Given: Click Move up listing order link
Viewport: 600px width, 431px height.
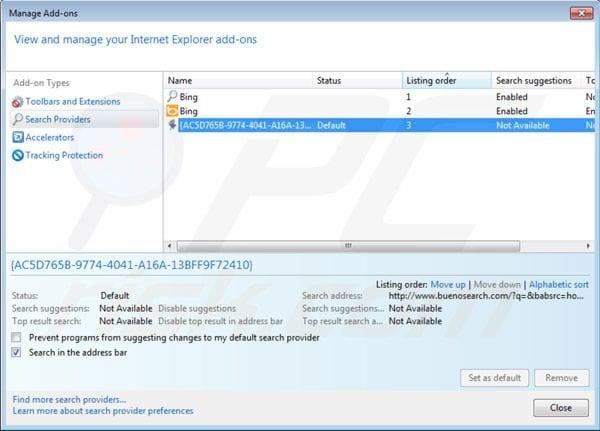Looking at the screenshot, I should 448,285.
